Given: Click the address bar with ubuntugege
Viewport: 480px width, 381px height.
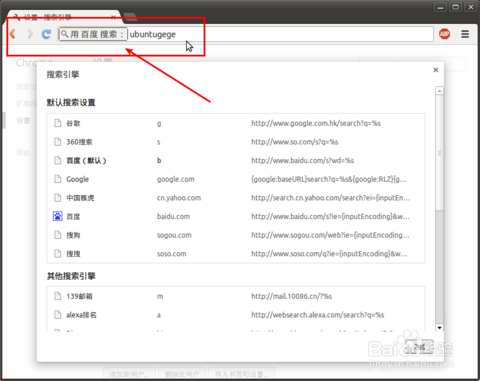Looking at the screenshot, I should point(246,34).
